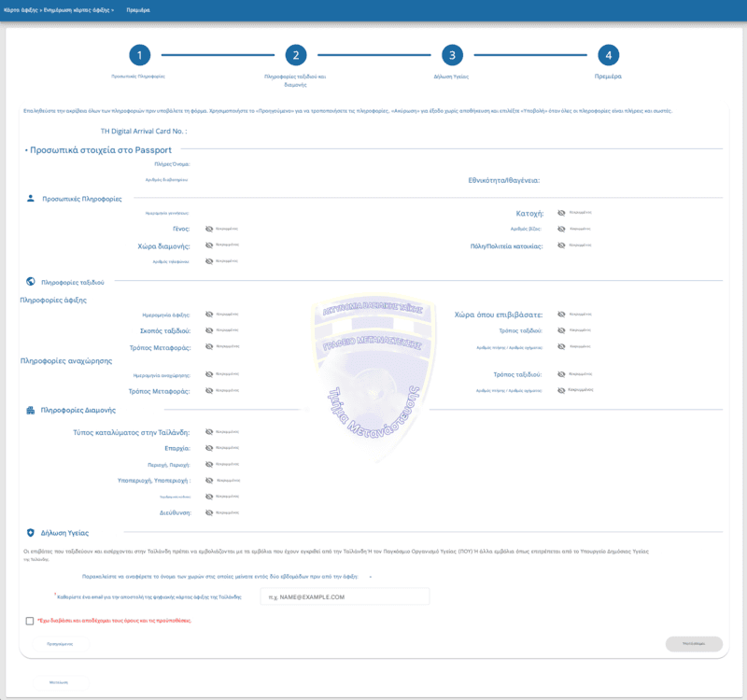Click hidden-eye icon for departure Τρόπος ταξιδιού
Screen dimensions: 747x700
point(561,374)
